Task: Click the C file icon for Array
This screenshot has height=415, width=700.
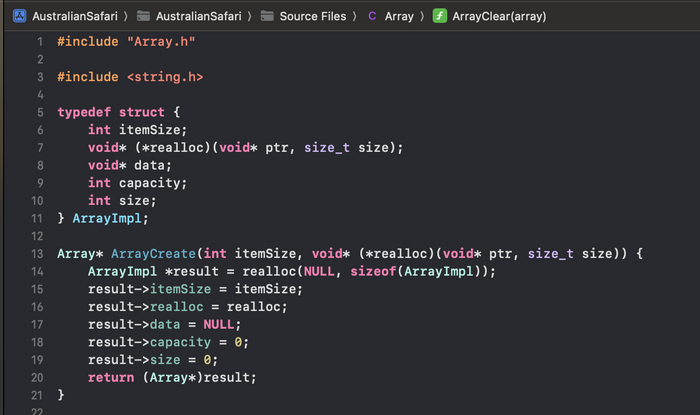Action: [372, 16]
